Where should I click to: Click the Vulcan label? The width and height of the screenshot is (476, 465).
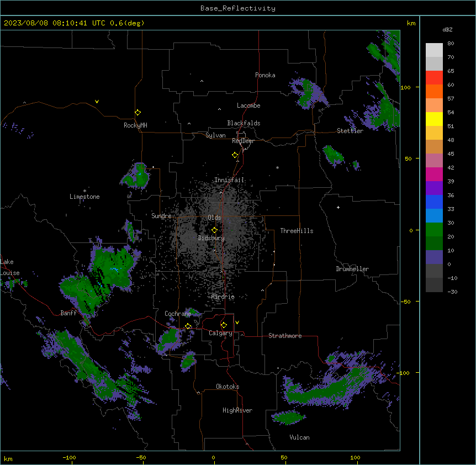pos(300,437)
